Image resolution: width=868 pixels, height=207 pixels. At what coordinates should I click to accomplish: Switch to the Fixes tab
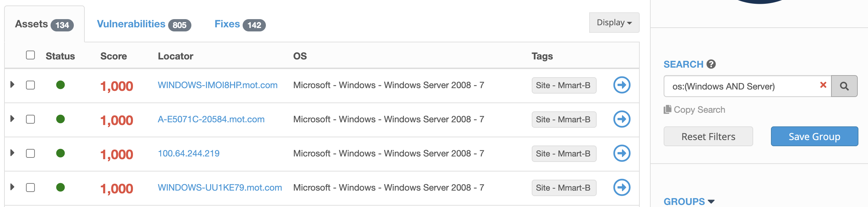[x=240, y=24]
